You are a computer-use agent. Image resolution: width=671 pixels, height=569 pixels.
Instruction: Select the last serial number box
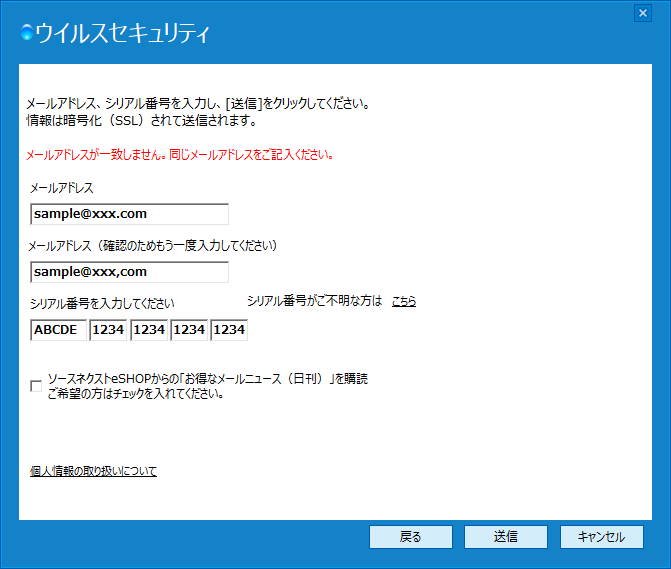click(x=229, y=330)
